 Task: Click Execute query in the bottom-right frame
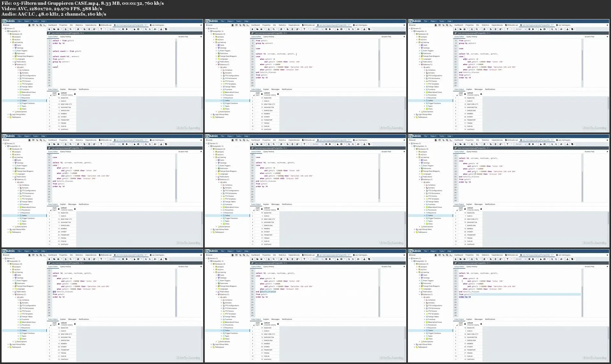pos(533,259)
